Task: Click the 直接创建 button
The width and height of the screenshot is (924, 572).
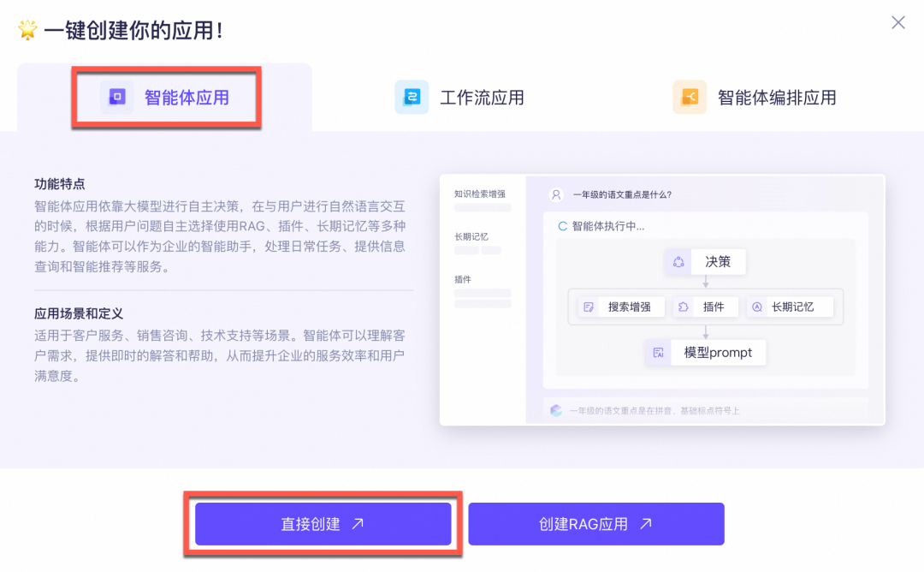Action: tap(323, 523)
